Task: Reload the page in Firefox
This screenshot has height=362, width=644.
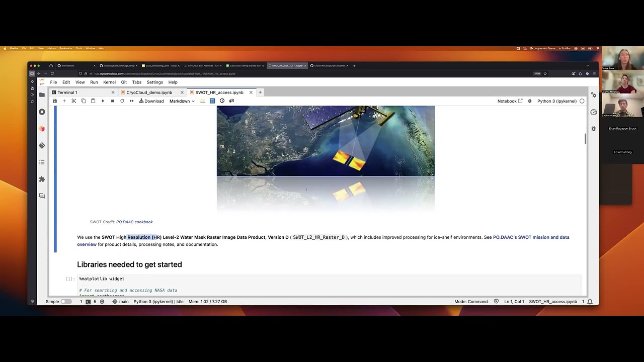Action: tap(52, 73)
